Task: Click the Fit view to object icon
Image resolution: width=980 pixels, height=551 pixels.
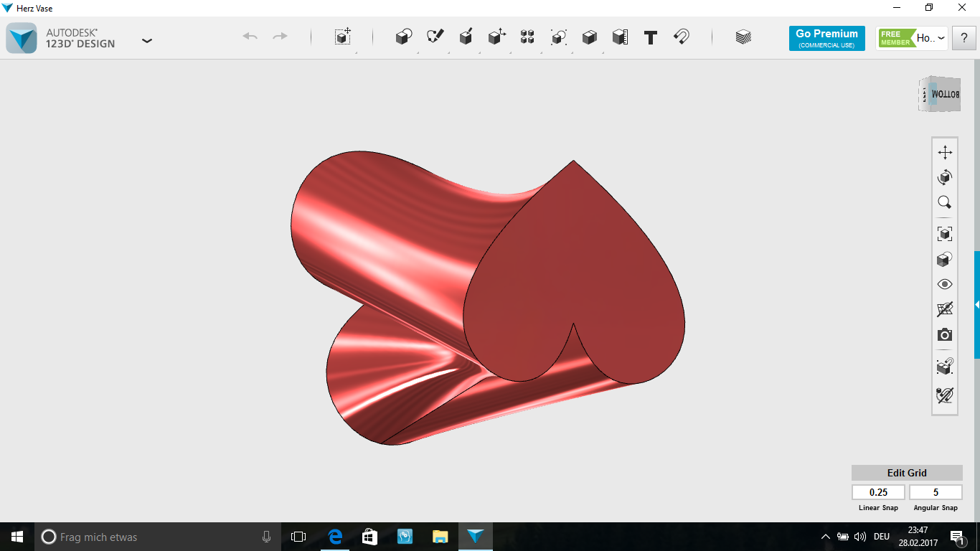Action: [945, 233]
